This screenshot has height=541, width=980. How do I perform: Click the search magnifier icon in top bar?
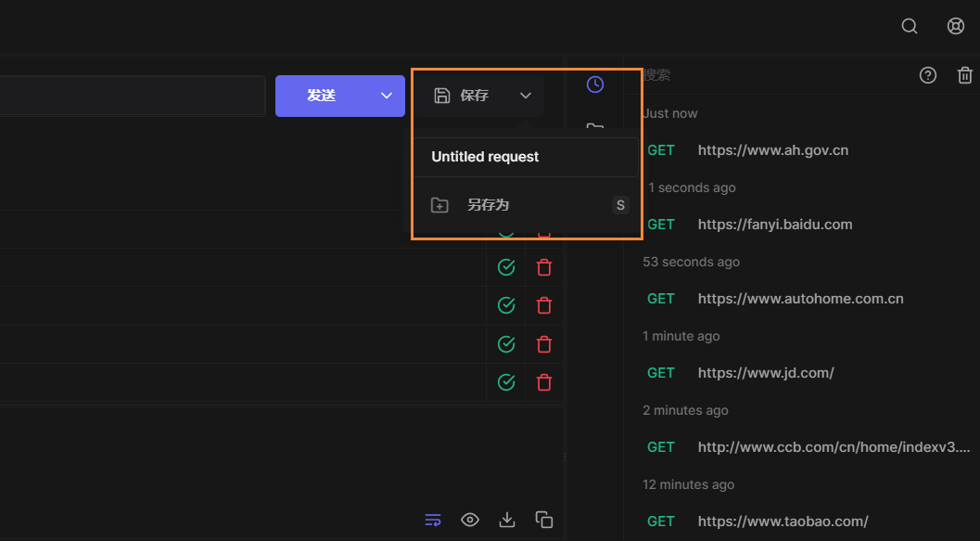coord(909,26)
